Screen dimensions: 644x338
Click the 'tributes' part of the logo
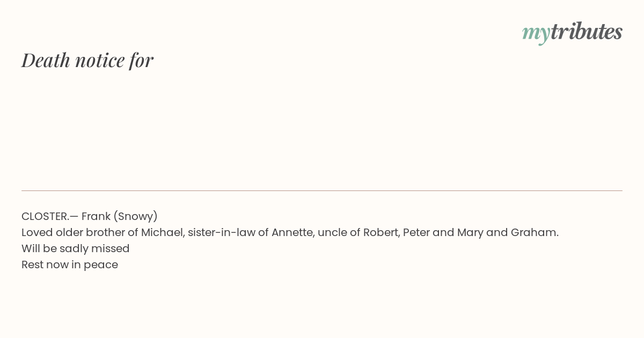(x=587, y=31)
